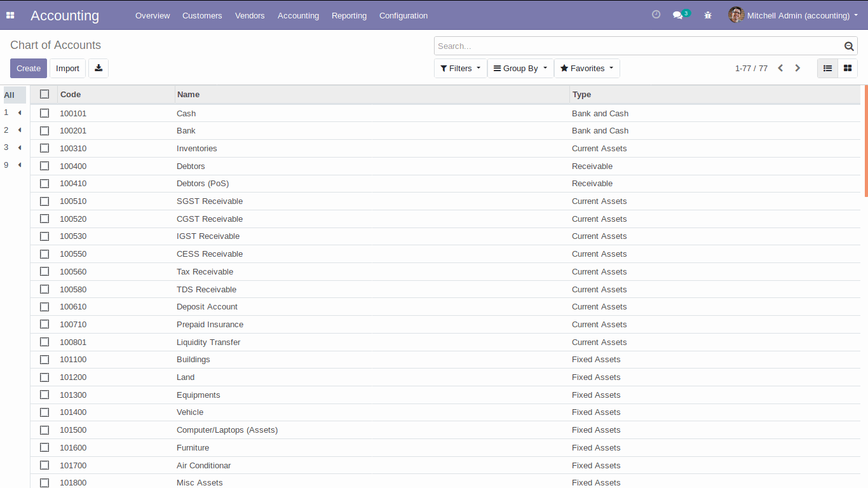Open the Favorites dropdown
Screen dimensions: 868x488
click(587, 68)
